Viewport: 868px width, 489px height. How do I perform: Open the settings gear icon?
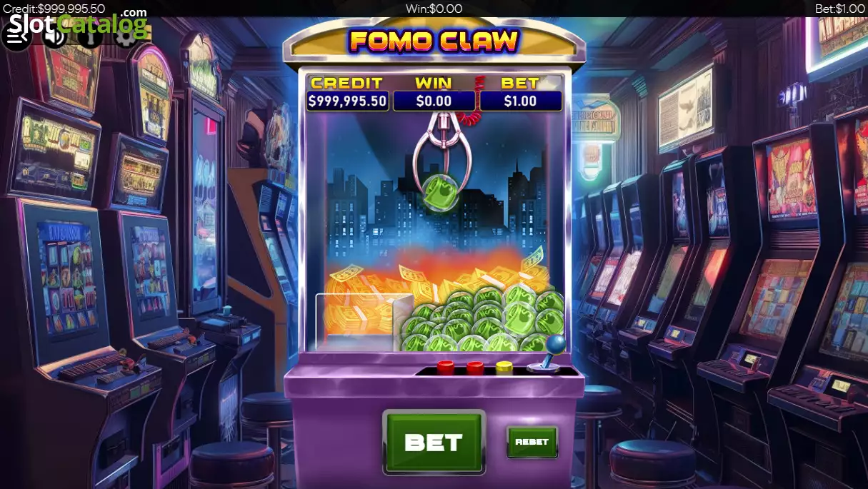coord(125,36)
